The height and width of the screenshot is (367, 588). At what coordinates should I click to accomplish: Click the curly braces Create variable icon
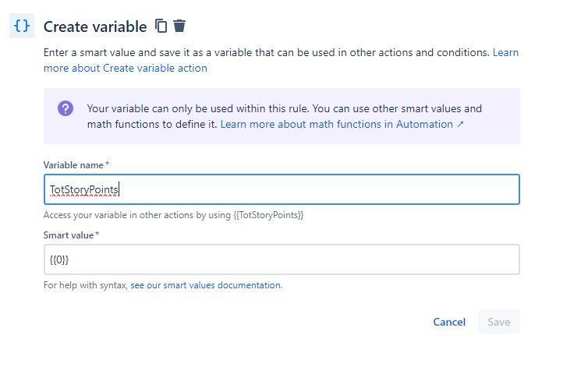(x=22, y=26)
